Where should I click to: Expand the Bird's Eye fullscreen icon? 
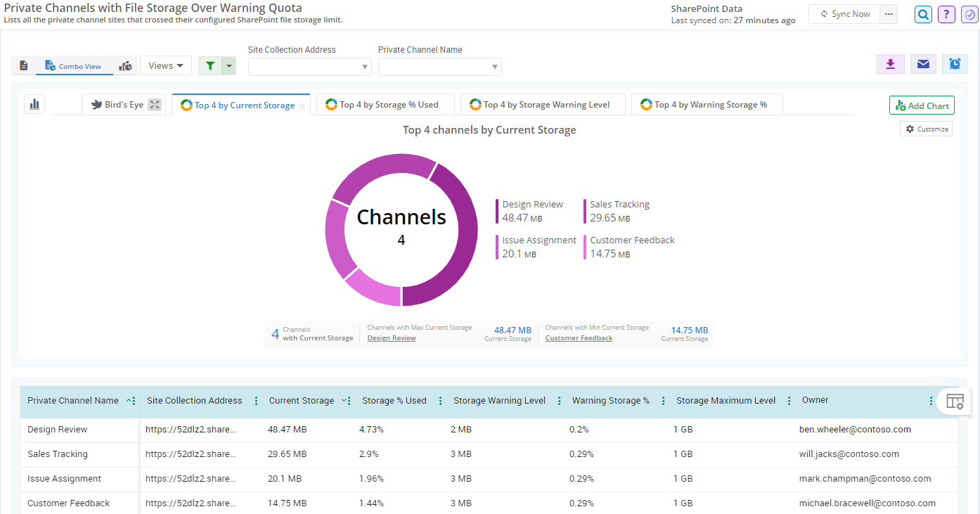tap(155, 105)
